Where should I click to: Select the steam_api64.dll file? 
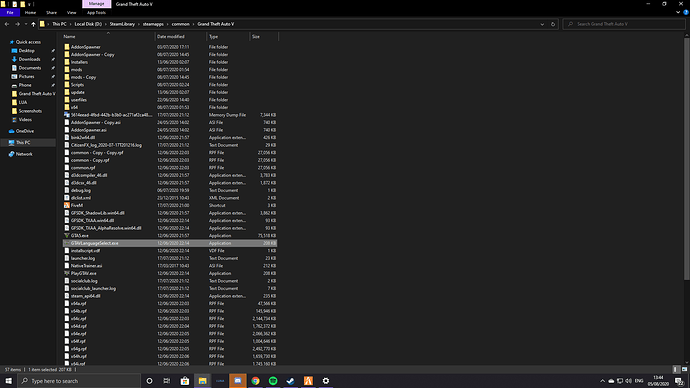tap(85, 296)
